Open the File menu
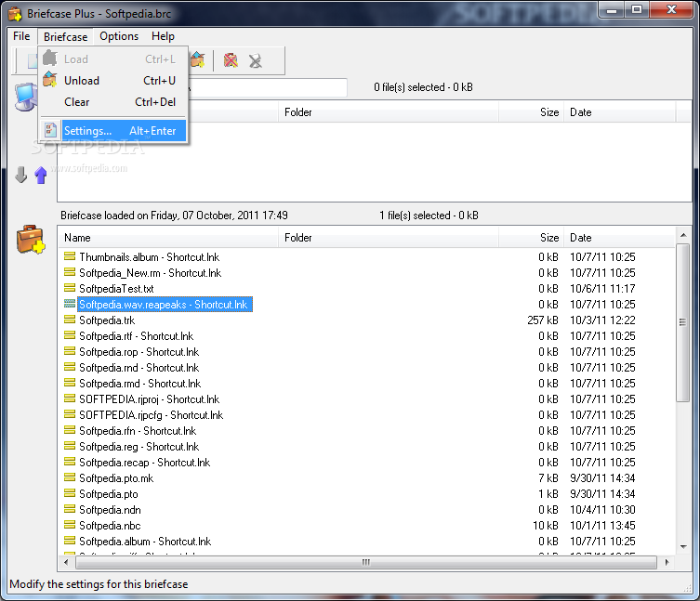700x601 pixels. click(x=21, y=36)
